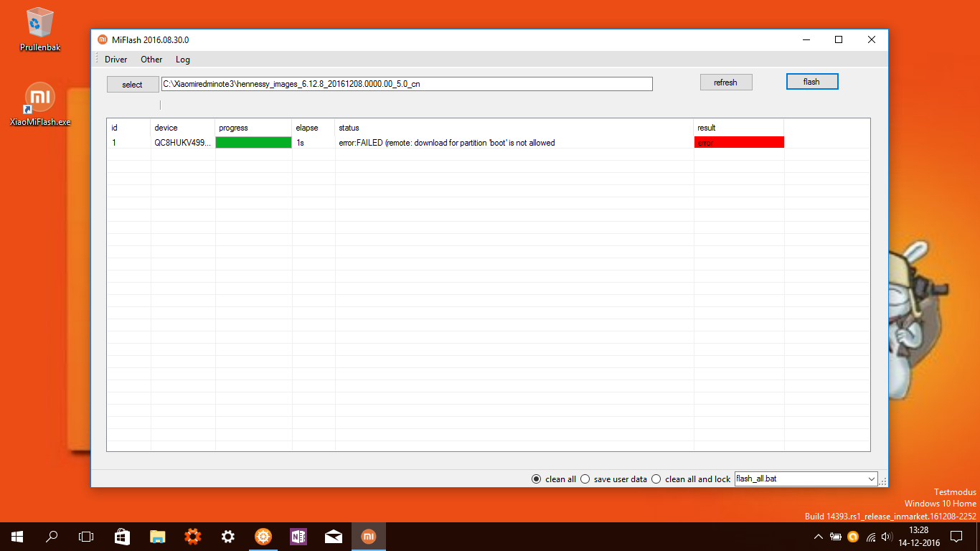Click the 'id' column header
This screenshot has width=980, height=551.
coord(128,128)
